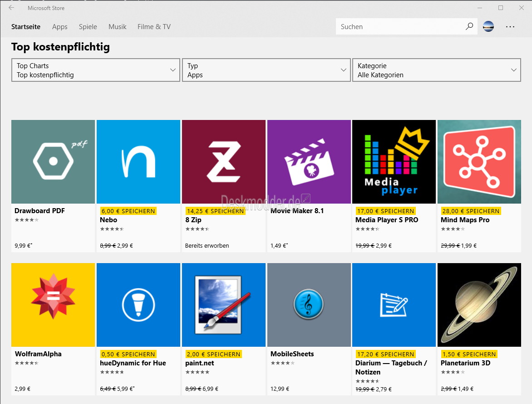Open the Movie Maker 8.1 clapperboard icon

point(309,162)
